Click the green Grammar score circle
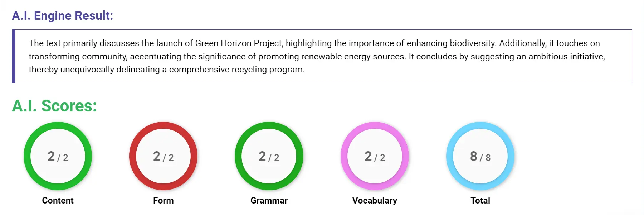 [269, 156]
